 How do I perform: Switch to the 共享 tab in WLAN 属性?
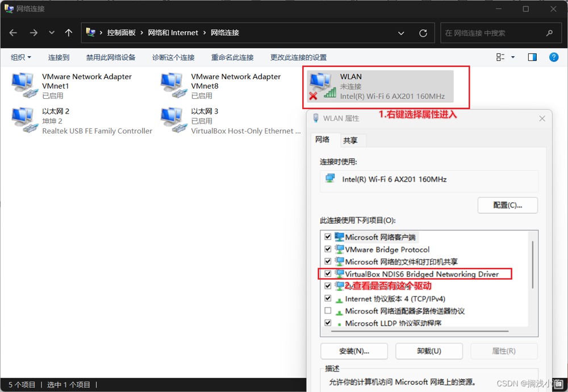click(x=350, y=140)
